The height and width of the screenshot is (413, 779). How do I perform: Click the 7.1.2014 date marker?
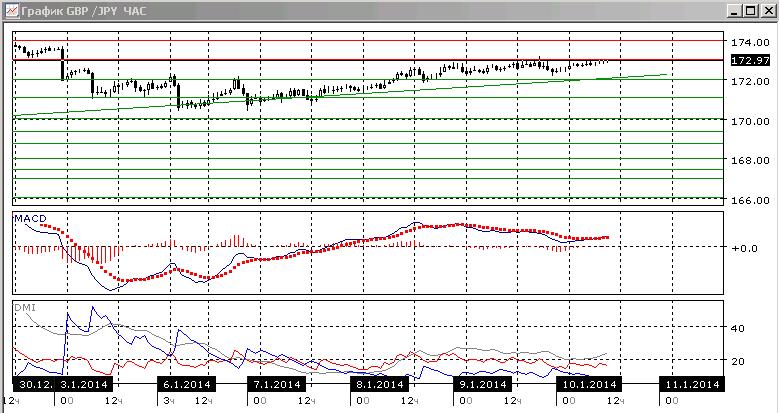coord(276,384)
